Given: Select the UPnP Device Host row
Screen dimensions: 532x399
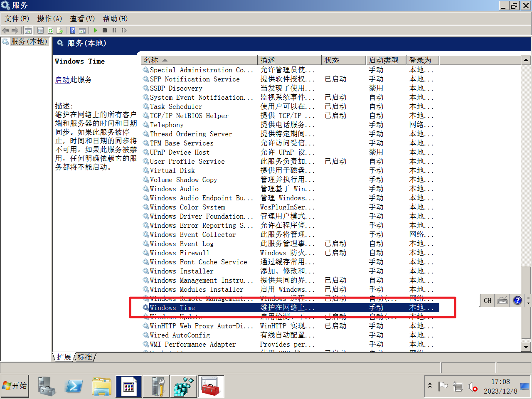Looking at the screenshot, I should [x=290, y=152].
